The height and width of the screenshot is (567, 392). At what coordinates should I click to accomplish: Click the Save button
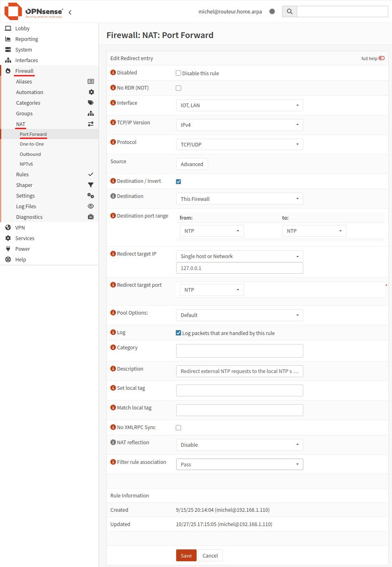click(186, 556)
